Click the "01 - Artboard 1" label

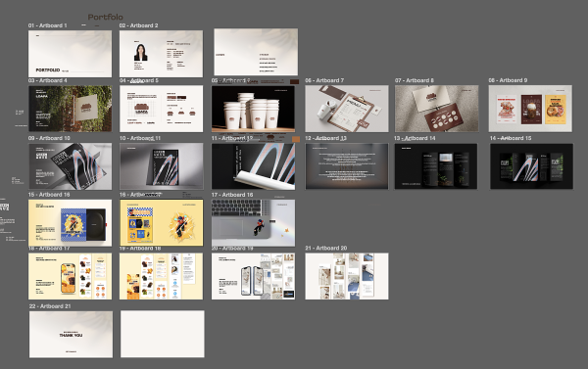click(48, 25)
